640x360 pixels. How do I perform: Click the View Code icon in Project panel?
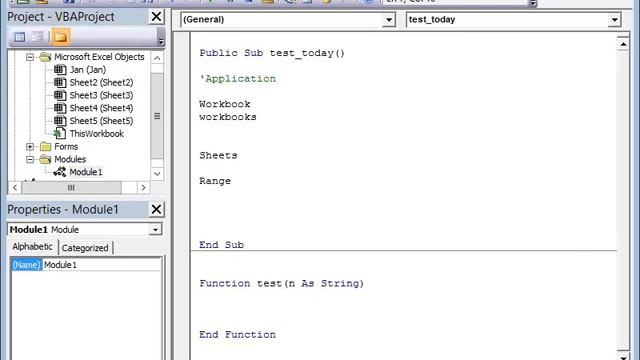[x=19, y=37]
